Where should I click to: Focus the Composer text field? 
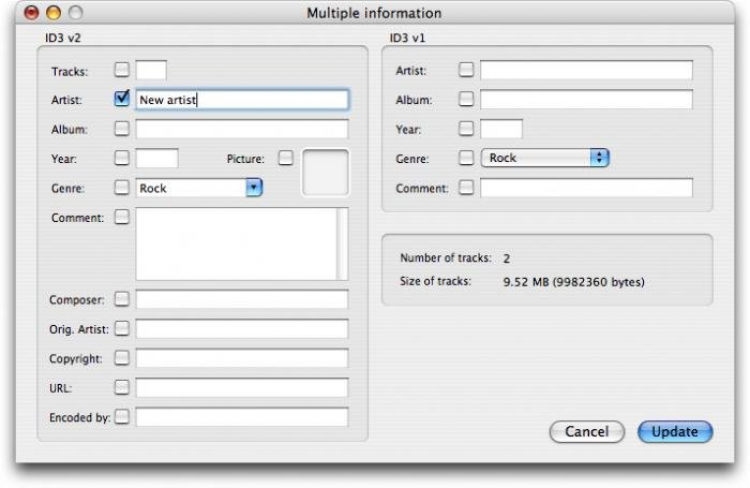pos(242,299)
